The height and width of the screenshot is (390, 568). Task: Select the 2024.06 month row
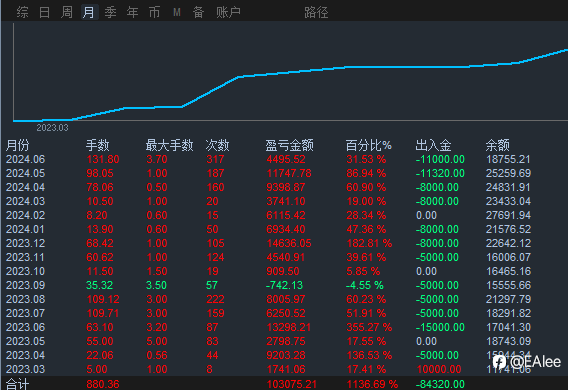click(268, 159)
